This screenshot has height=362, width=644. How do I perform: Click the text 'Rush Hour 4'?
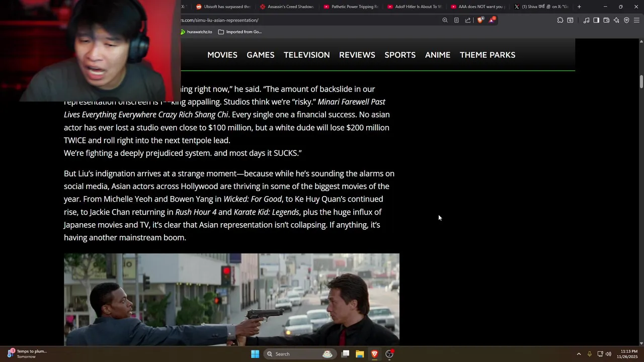(x=196, y=212)
